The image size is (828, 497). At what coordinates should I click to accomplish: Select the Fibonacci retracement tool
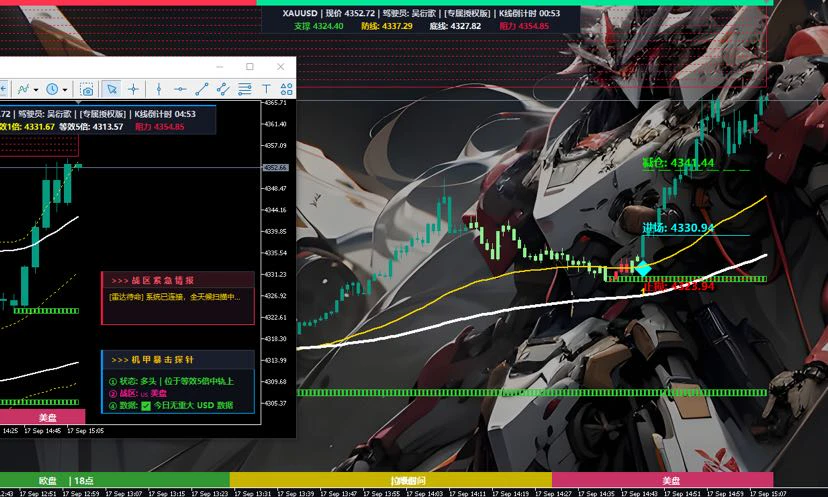(x=244, y=89)
